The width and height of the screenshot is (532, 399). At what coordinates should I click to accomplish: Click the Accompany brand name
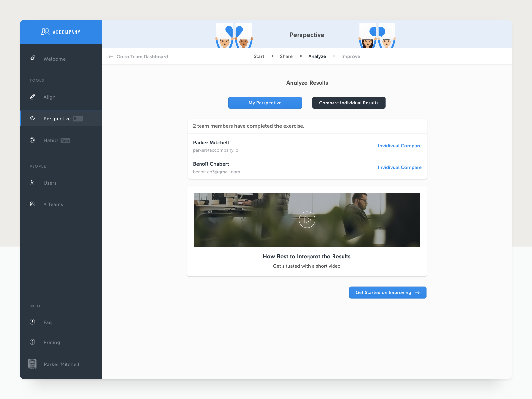[66, 32]
